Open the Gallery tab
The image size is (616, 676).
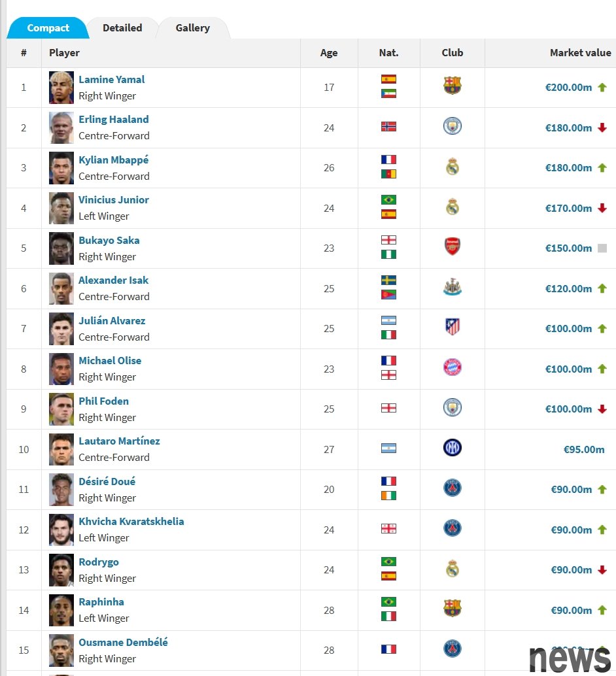click(192, 28)
